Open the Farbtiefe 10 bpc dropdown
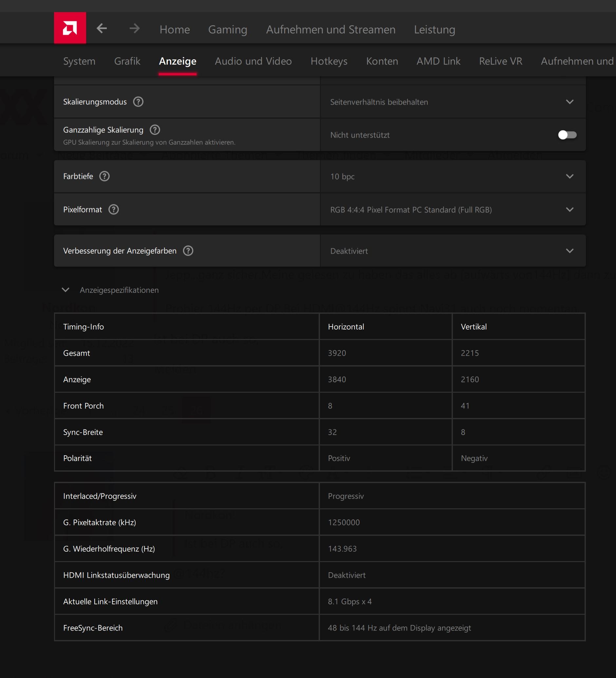This screenshot has height=678, width=616. (x=453, y=176)
